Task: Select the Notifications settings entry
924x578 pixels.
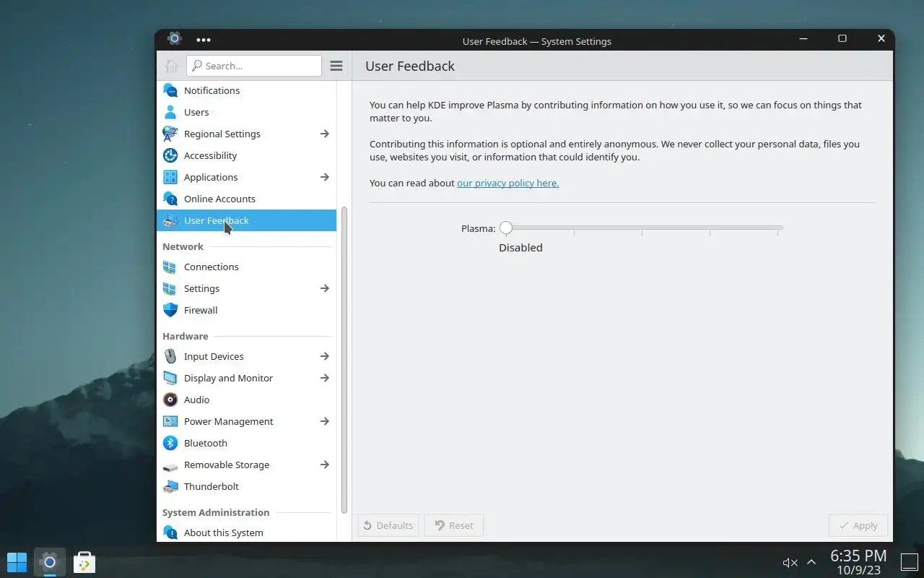Action: coord(246,90)
